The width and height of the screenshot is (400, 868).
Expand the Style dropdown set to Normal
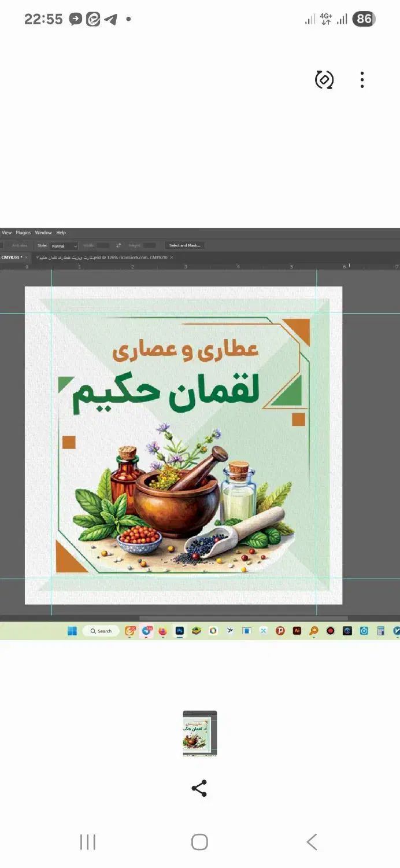click(x=64, y=246)
